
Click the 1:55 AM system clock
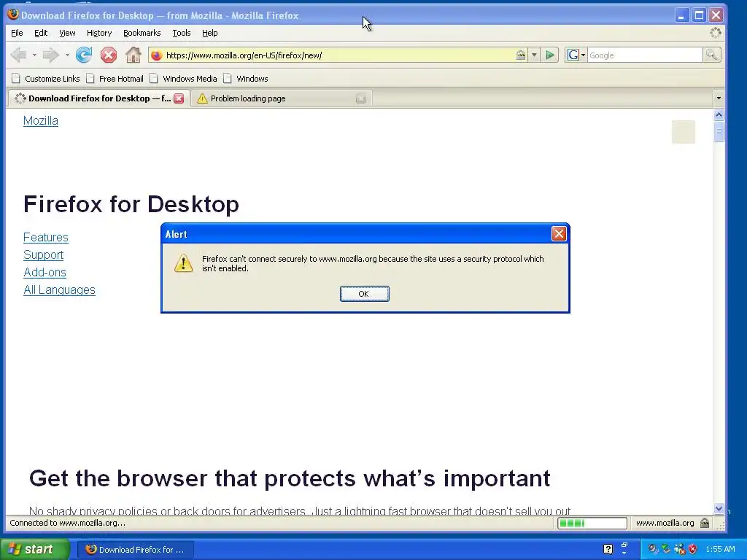click(720, 549)
